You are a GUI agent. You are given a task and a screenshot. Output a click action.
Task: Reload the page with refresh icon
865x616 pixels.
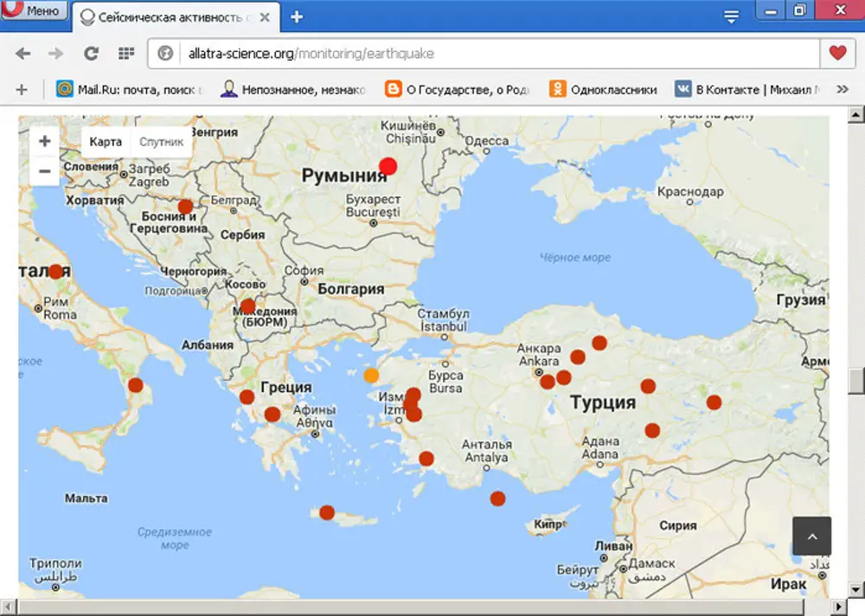(x=91, y=54)
